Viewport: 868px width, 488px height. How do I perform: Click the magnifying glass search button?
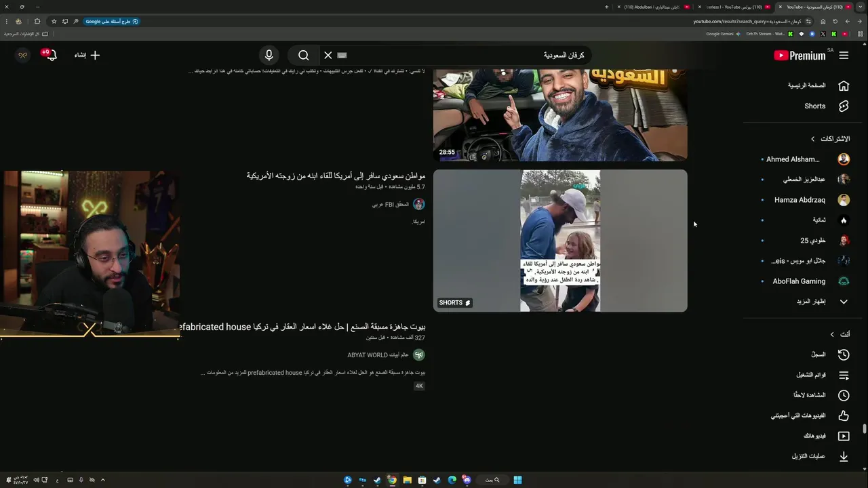click(304, 56)
